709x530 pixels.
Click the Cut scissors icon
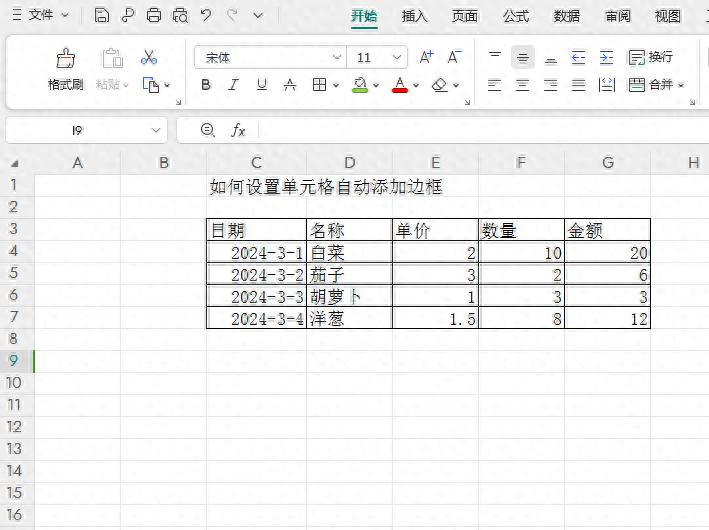click(x=148, y=57)
